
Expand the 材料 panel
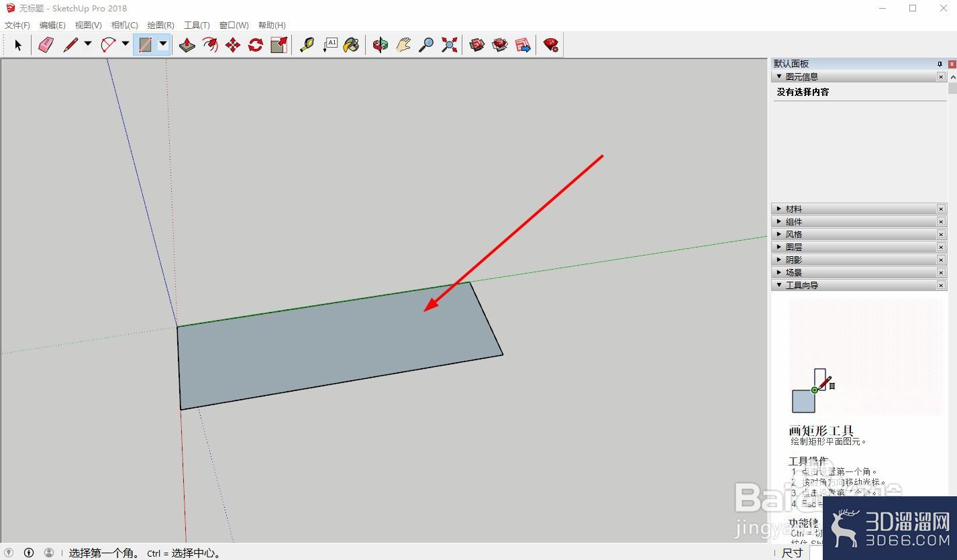[x=779, y=209]
